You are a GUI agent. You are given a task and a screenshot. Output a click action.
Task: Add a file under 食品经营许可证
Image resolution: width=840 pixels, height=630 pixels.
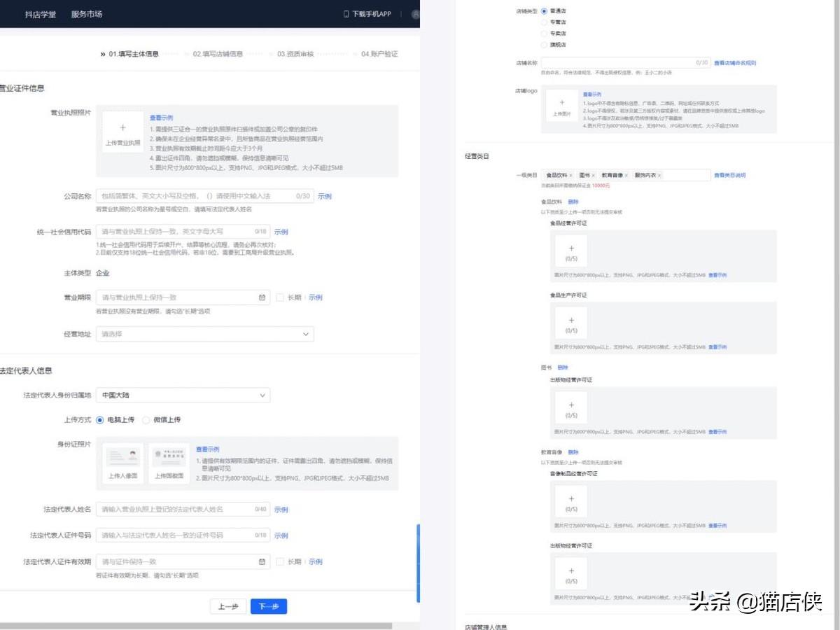tap(571, 252)
